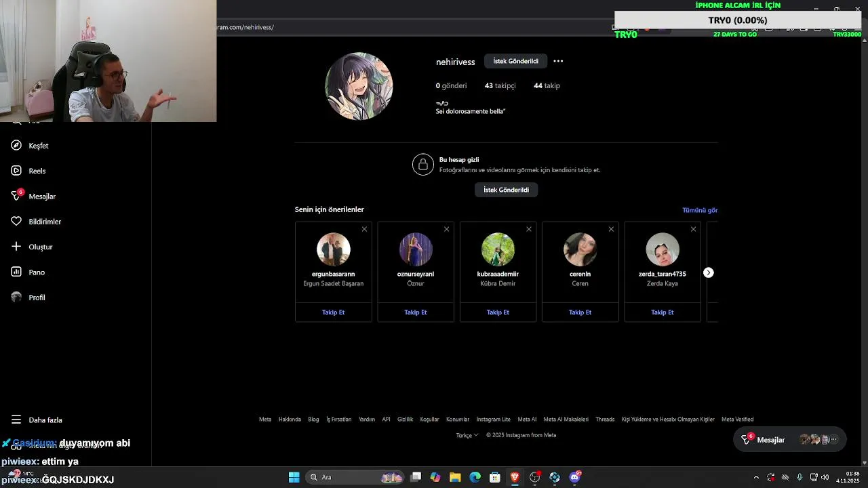Open the Pano dashboard icon
Image resolution: width=868 pixels, height=488 pixels.
click(16, 272)
